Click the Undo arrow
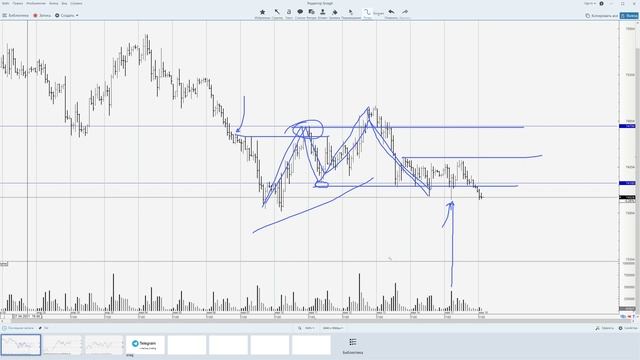Viewport: 640px width, 360px height. (x=391, y=14)
